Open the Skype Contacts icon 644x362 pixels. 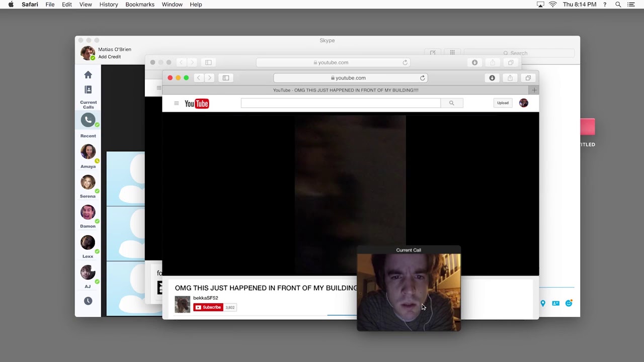coord(88,89)
